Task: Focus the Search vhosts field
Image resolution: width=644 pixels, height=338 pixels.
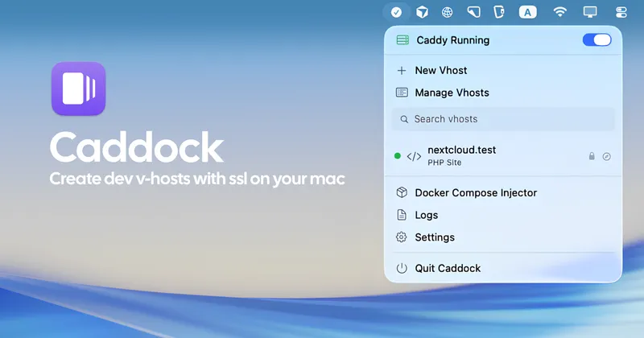Action: (503, 119)
